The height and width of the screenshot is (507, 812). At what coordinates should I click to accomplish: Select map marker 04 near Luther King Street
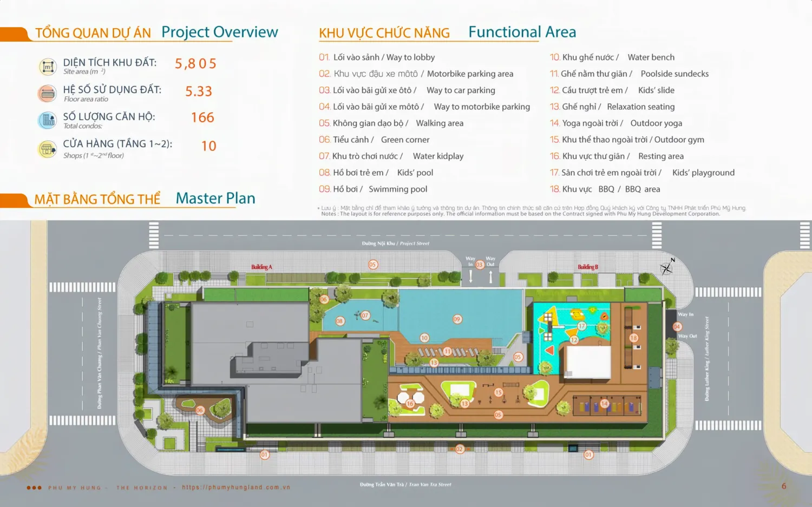point(677,327)
